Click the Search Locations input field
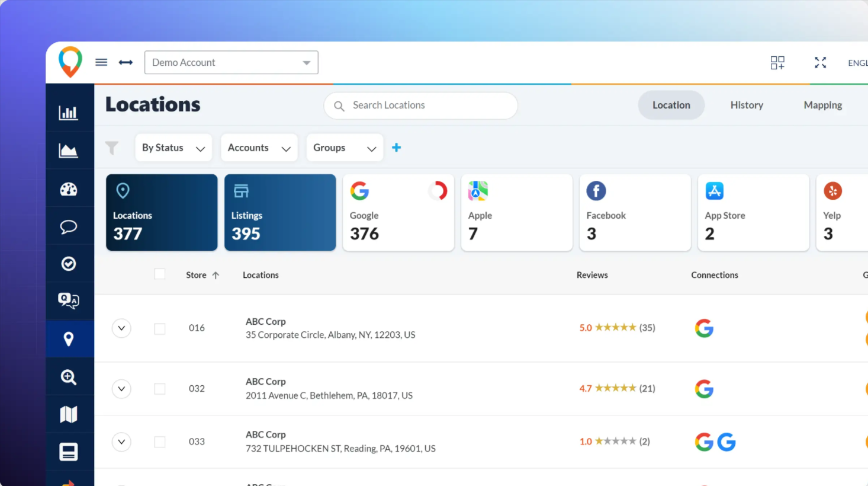 tap(421, 105)
